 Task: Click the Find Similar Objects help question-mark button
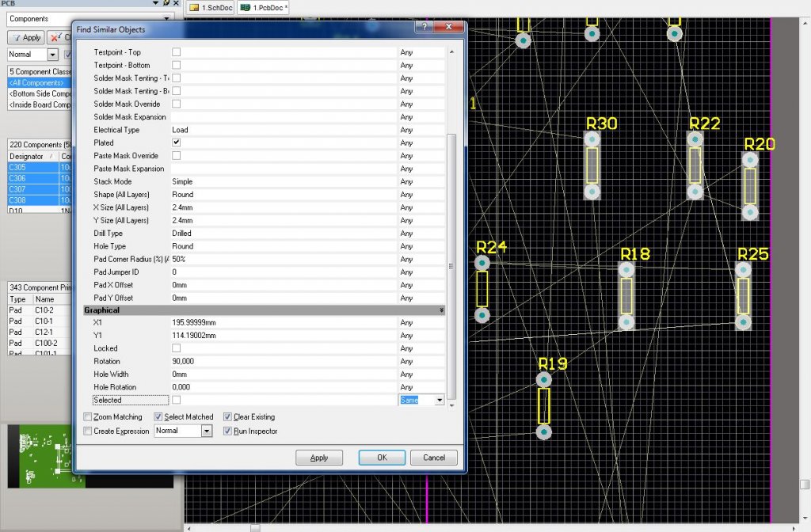[x=425, y=26]
